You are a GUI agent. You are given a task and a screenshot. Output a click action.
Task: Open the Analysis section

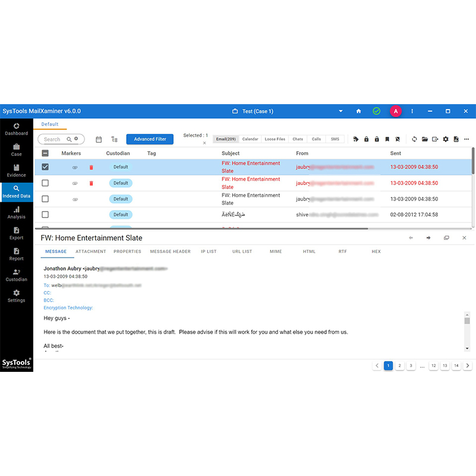pyautogui.click(x=17, y=213)
